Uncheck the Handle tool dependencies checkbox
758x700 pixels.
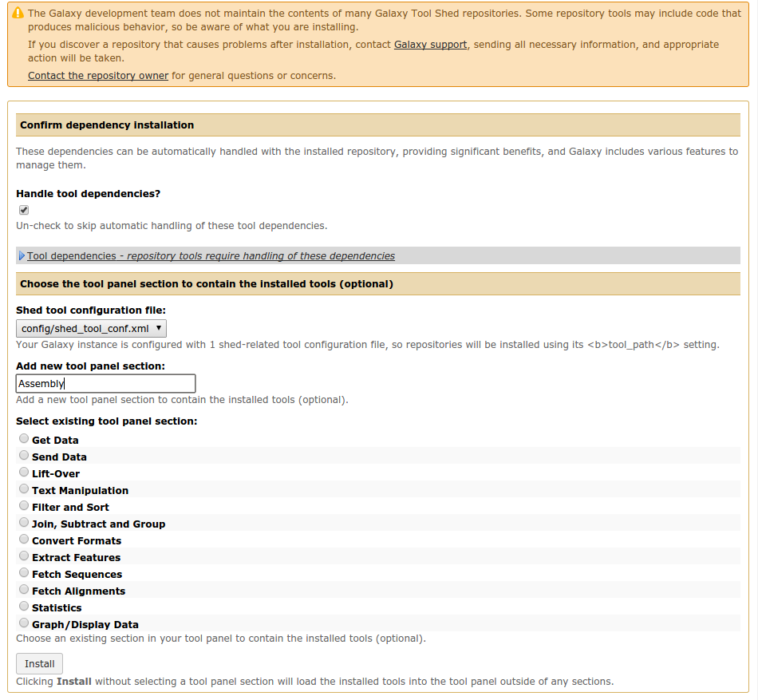click(x=24, y=210)
